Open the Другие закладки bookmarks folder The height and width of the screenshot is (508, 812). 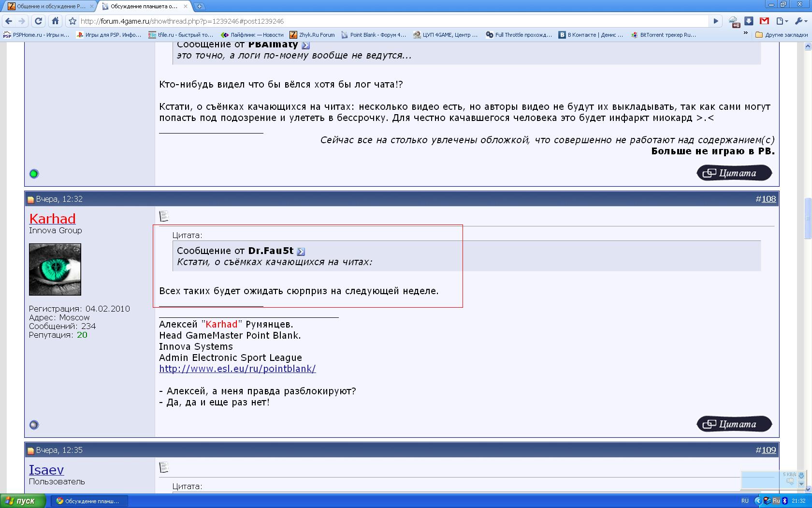click(781, 35)
